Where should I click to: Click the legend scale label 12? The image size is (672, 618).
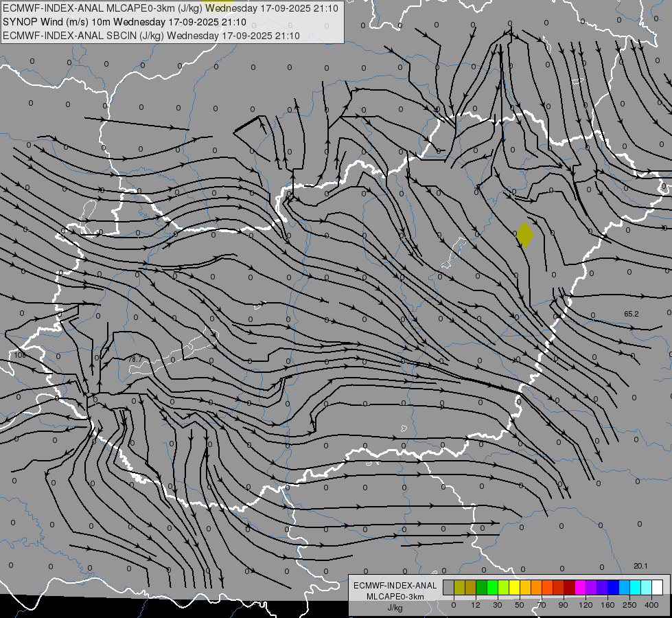coord(476,605)
